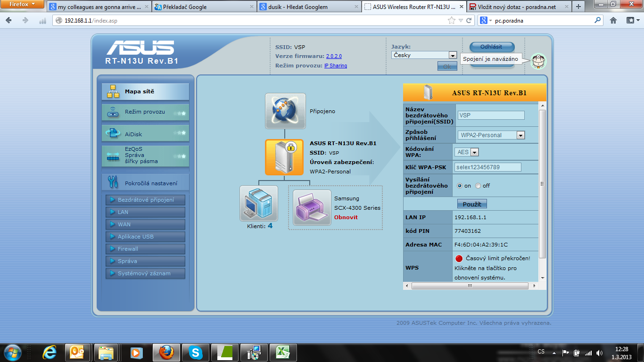This screenshot has height=362, width=644.
Task: Open the IP Sharing mode link
Action: (336, 66)
